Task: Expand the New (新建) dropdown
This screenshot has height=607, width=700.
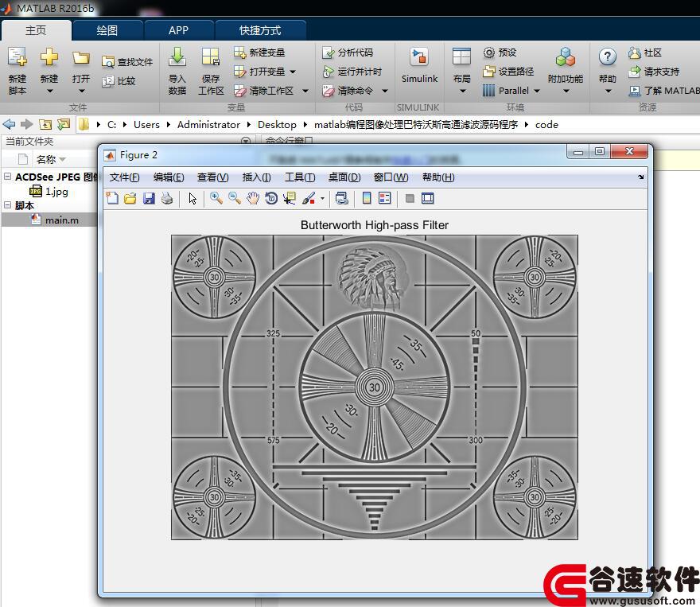Action: (49, 91)
